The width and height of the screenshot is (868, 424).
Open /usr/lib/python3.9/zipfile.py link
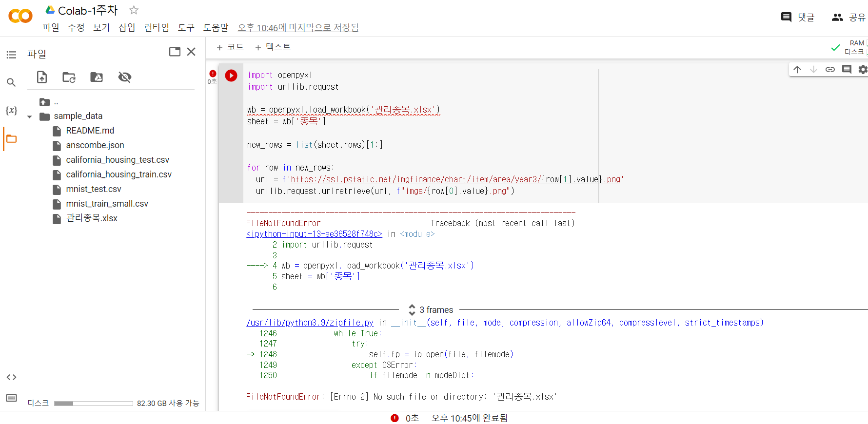coord(310,323)
